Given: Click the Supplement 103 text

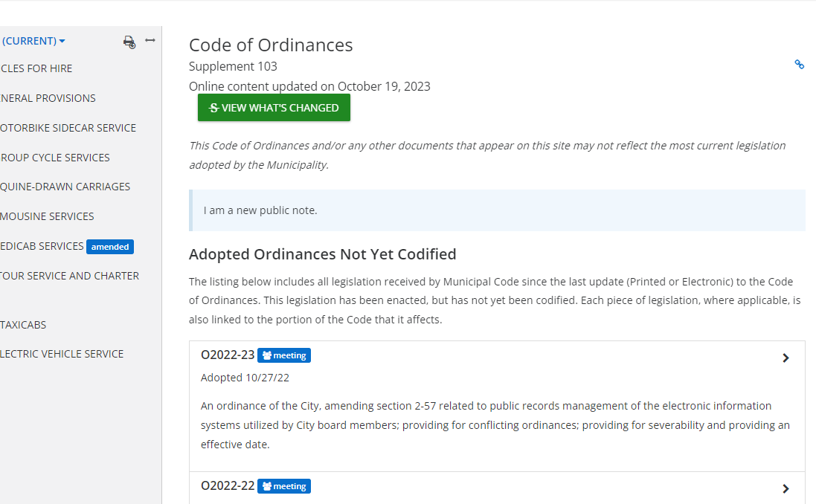Looking at the screenshot, I should click(233, 67).
